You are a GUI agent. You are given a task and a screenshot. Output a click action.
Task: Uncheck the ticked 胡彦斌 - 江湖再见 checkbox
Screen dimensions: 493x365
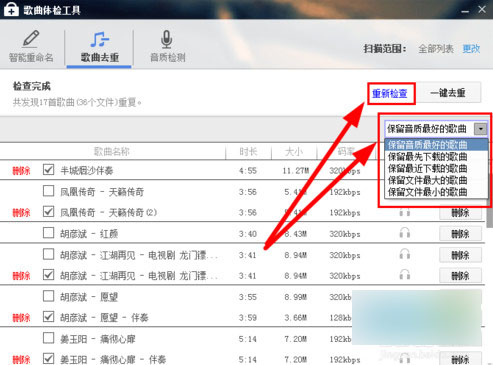point(48,275)
